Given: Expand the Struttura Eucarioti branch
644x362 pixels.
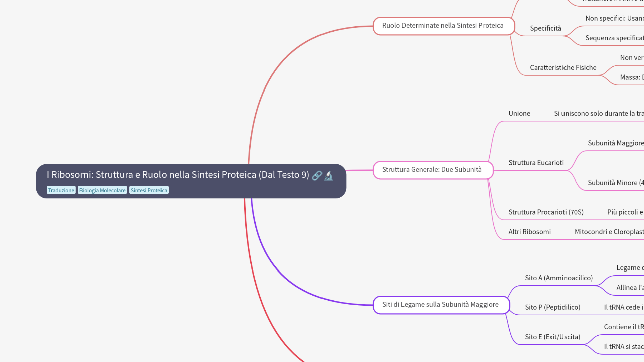Looking at the screenshot, I should pos(536,163).
